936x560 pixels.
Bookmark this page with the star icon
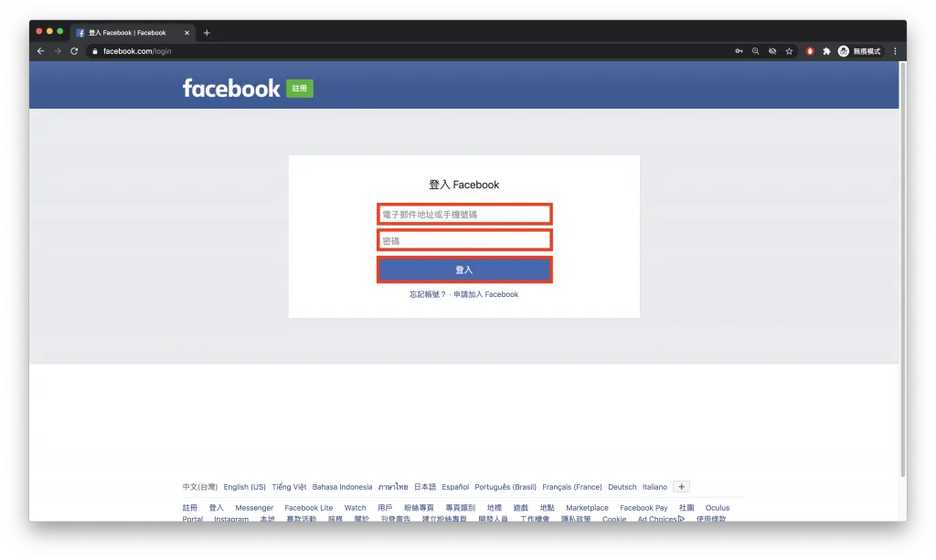[789, 51]
